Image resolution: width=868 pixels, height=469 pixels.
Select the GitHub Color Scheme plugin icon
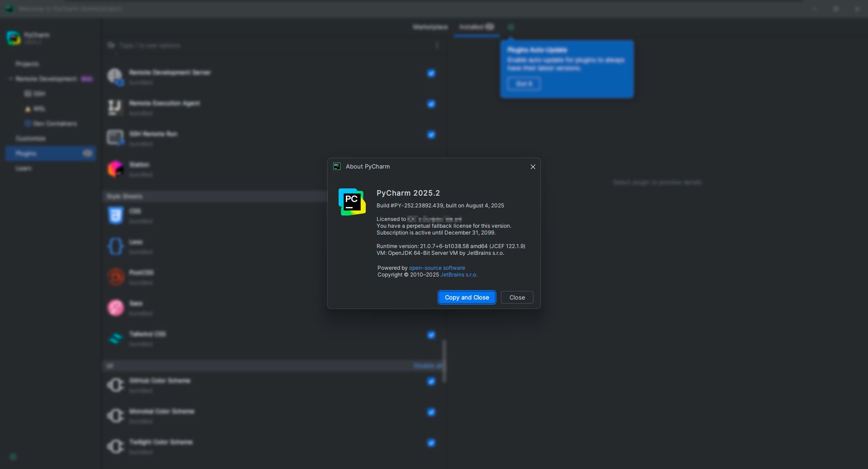(x=115, y=385)
